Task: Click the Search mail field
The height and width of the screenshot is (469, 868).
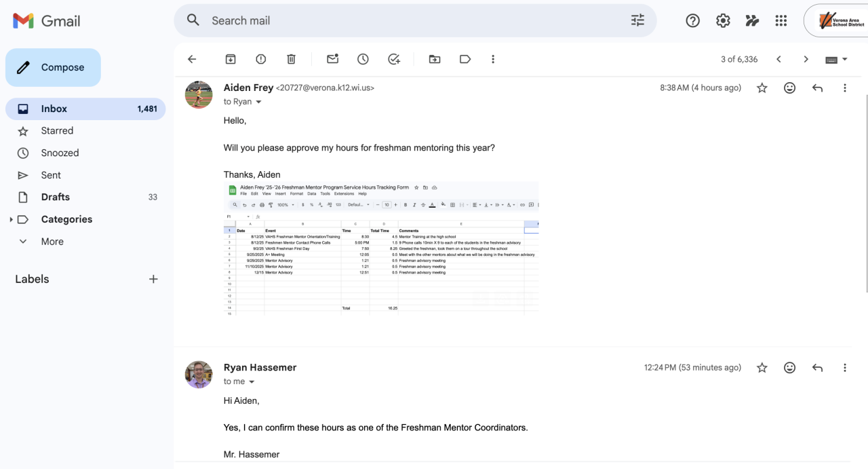Action: pos(407,20)
